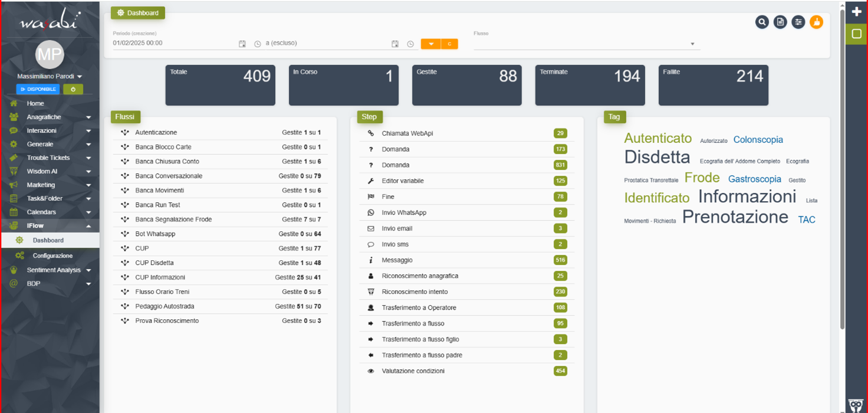868x413 pixels.
Task: Open the Flusso dropdown selector
Action: [x=587, y=44]
